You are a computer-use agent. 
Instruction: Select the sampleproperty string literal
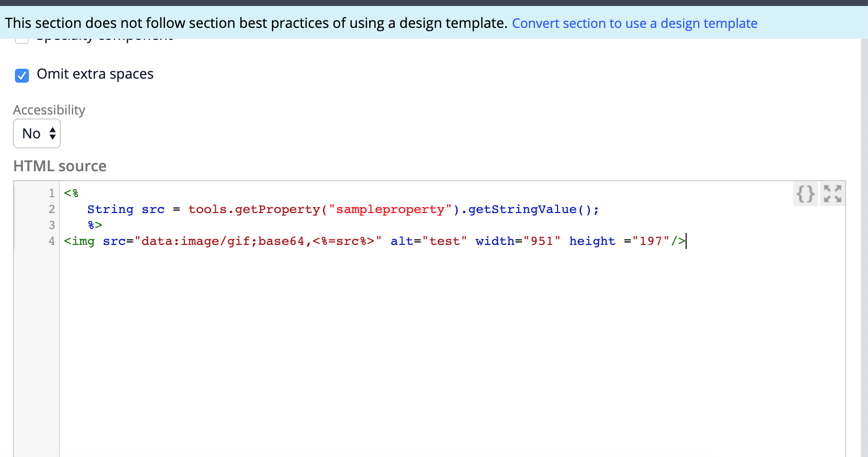389,209
